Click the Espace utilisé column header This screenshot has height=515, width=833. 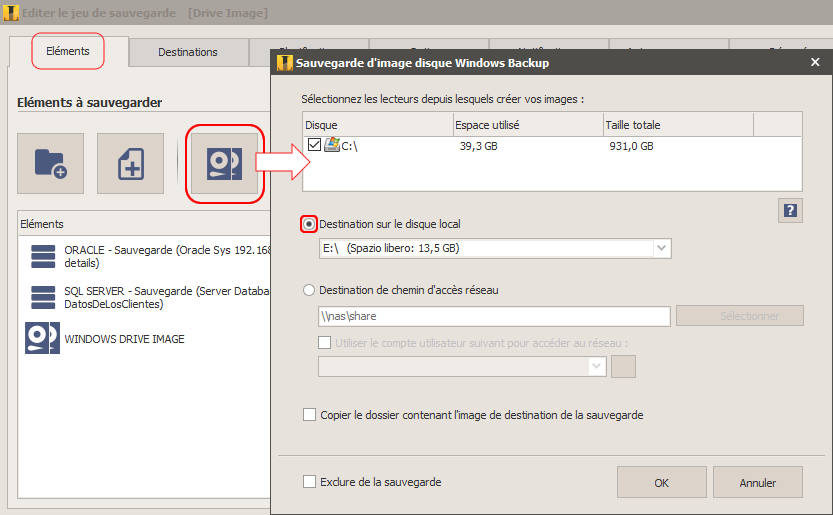(529, 125)
